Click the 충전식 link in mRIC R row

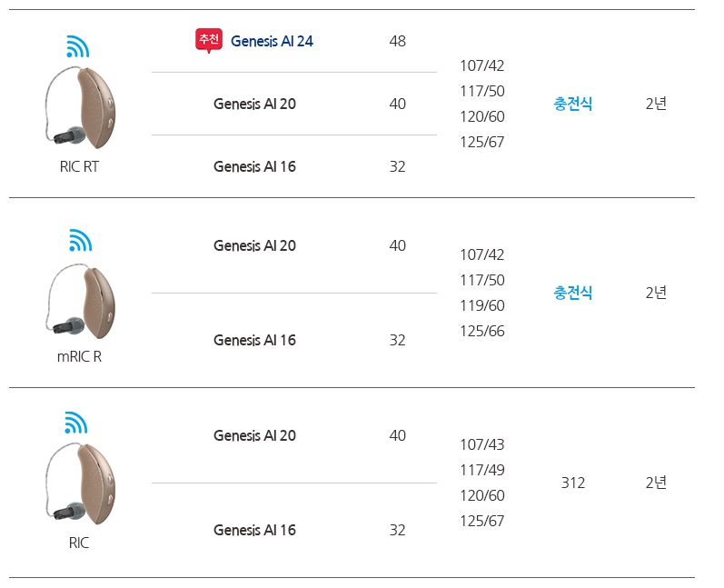573,293
